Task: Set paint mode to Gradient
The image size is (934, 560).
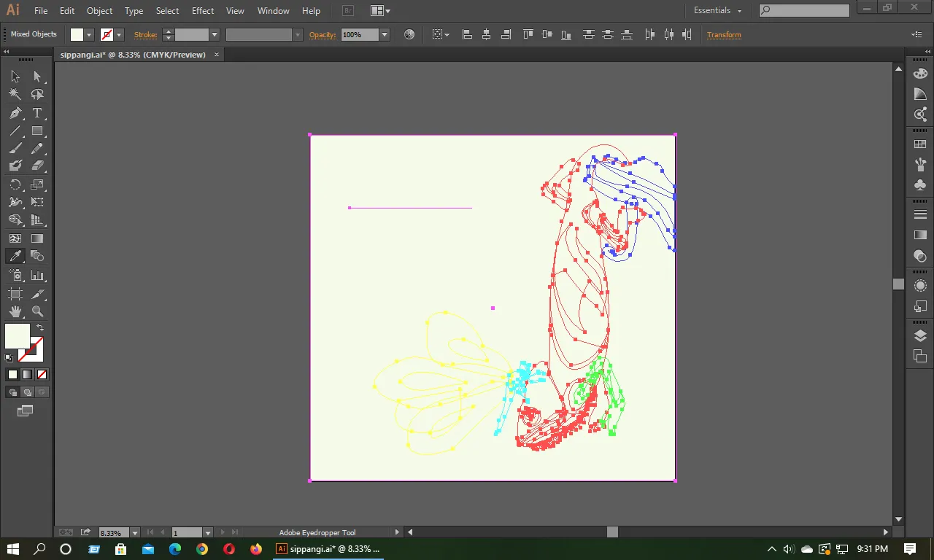Action: point(27,375)
